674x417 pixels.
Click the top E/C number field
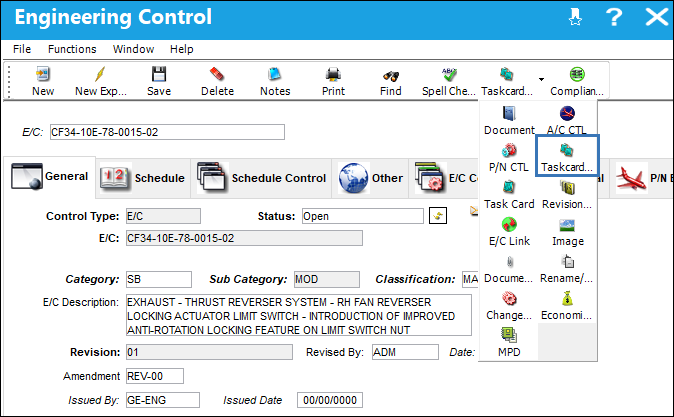[167, 132]
